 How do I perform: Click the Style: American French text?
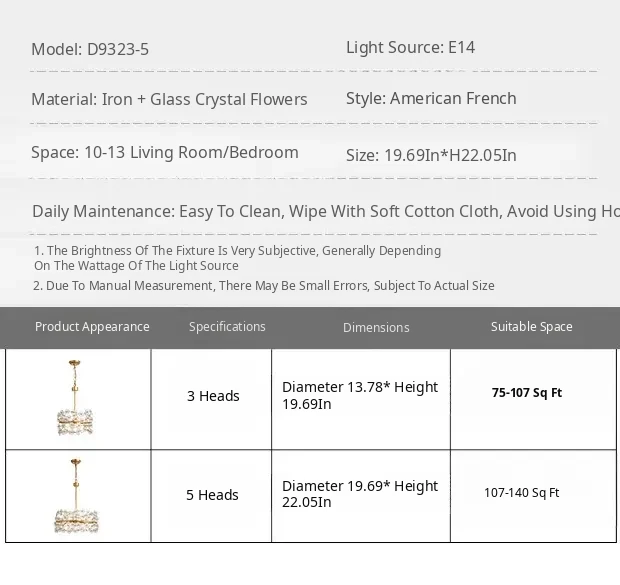(x=431, y=98)
